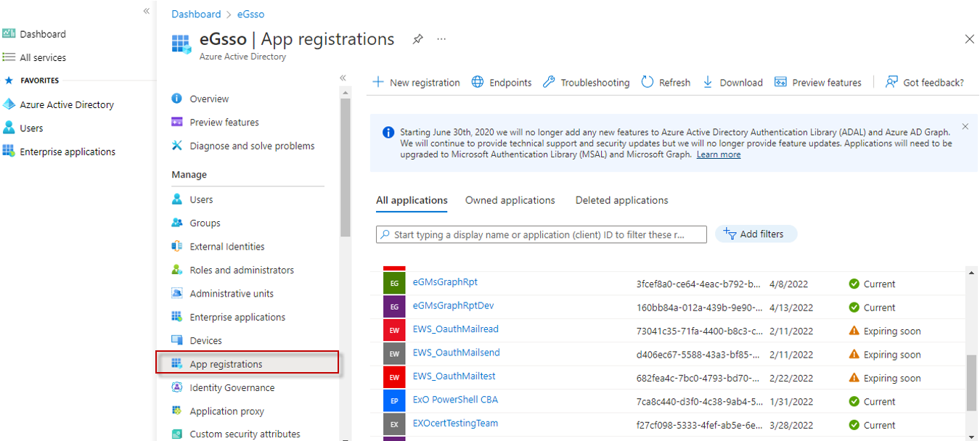Switch to Owned applications tab
This screenshot has width=980, height=441.
(510, 200)
